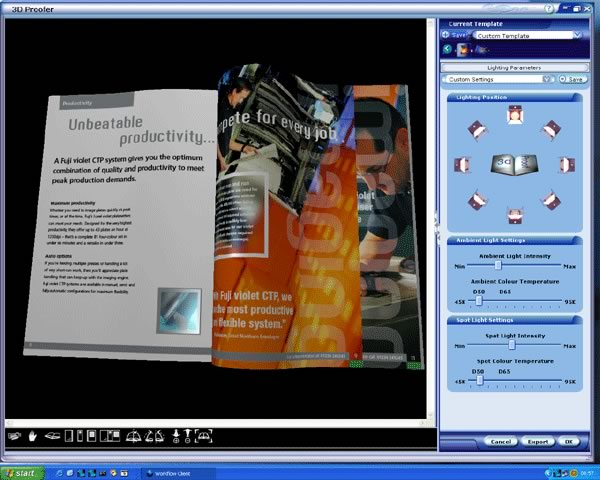Set the light position to bottom left
This screenshot has width=600, height=480.
(x=477, y=200)
